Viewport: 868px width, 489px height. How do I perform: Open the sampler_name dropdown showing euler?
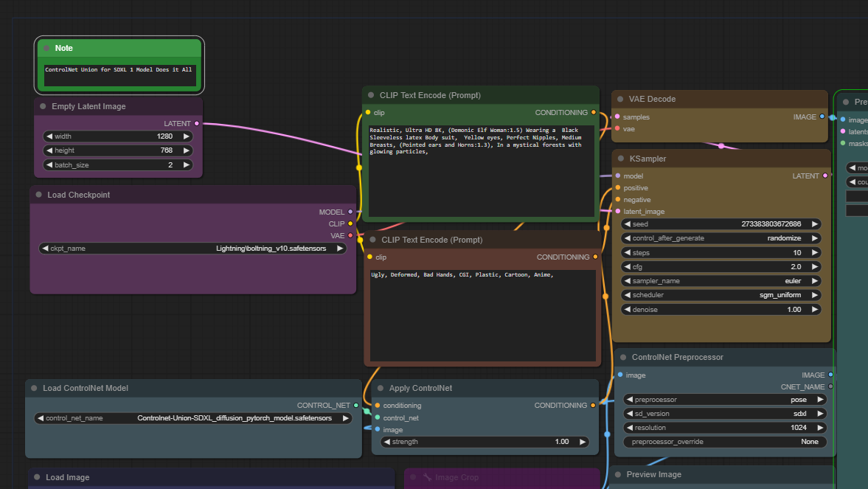(x=721, y=281)
